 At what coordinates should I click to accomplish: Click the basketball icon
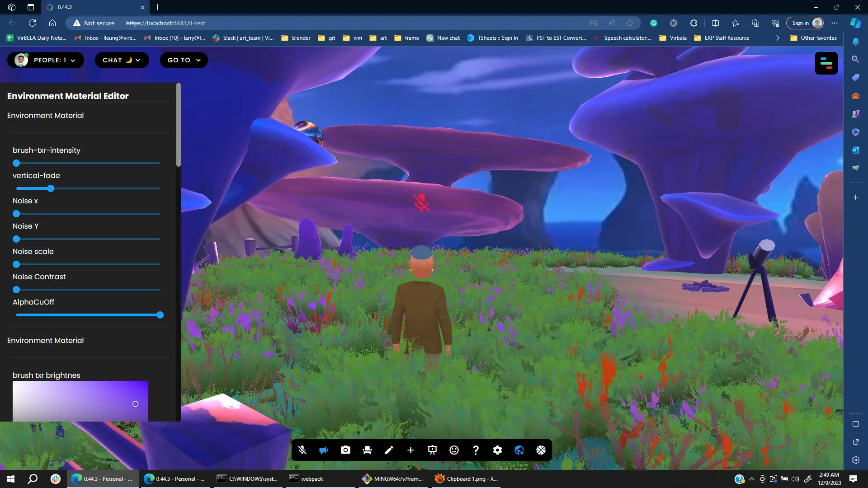(x=541, y=450)
